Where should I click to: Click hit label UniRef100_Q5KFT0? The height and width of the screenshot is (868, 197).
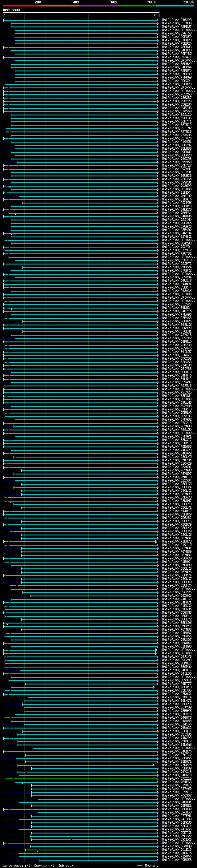click(176, 477)
